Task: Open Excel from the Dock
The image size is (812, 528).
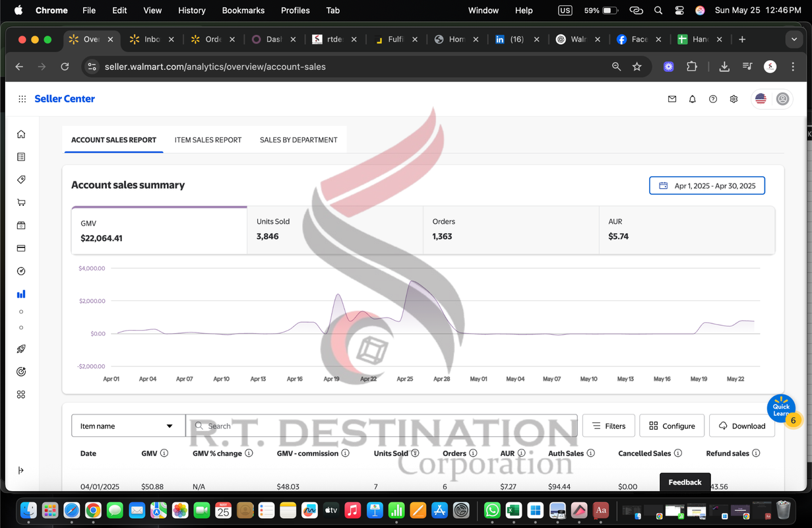Action: pos(514,510)
